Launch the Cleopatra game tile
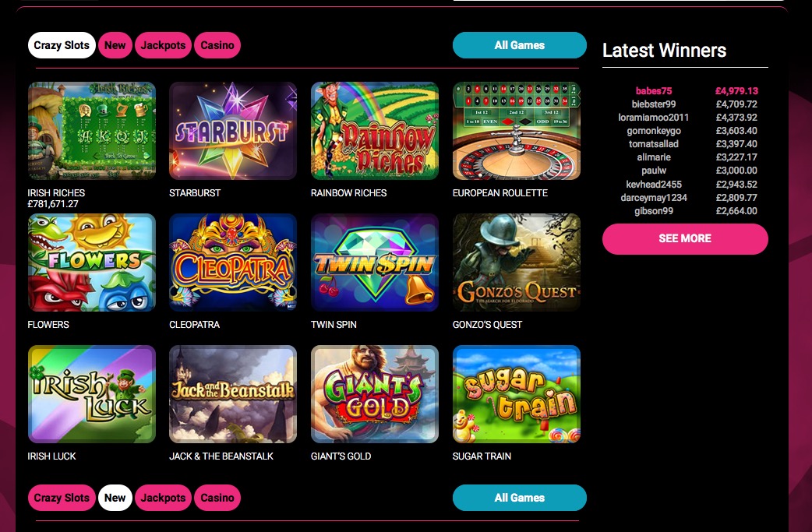The height and width of the screenshot is (532, 812). (x=233, y=262)
